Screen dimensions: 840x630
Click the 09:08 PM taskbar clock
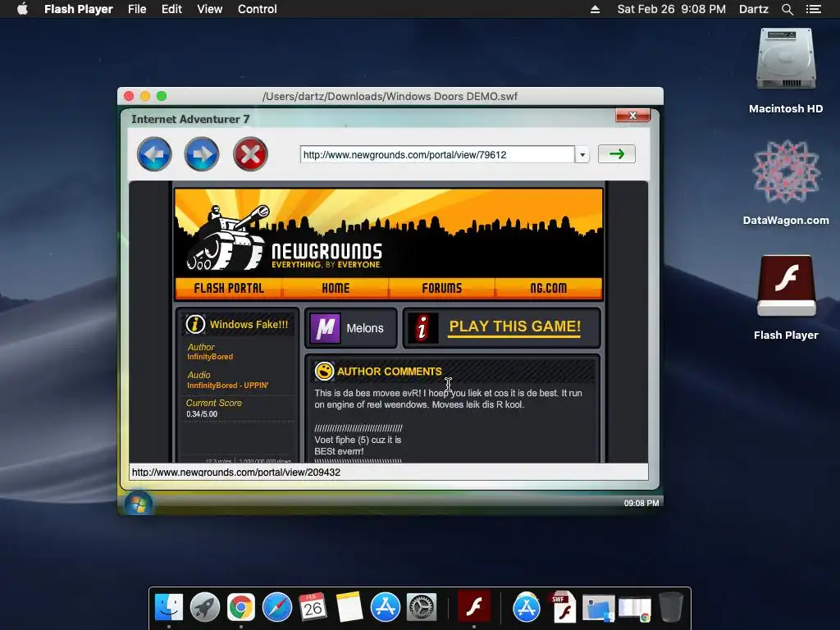[x=641, y=503]
